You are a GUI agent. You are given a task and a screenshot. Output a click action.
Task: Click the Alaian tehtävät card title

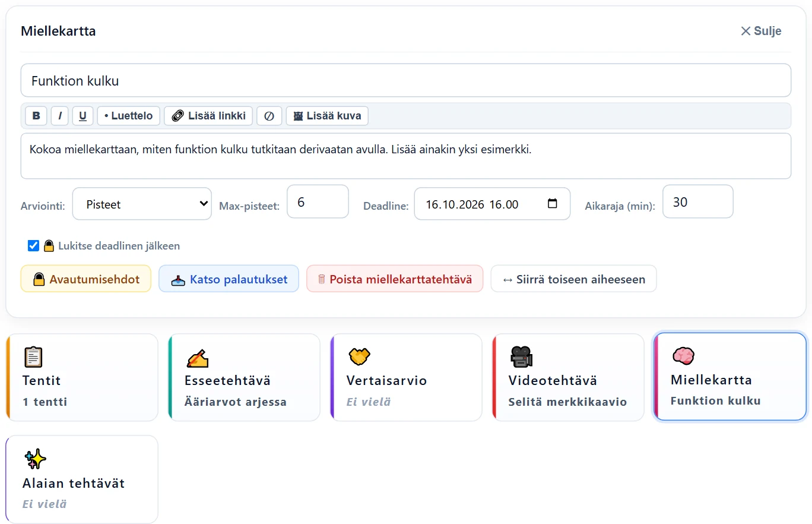pos(74,483)
